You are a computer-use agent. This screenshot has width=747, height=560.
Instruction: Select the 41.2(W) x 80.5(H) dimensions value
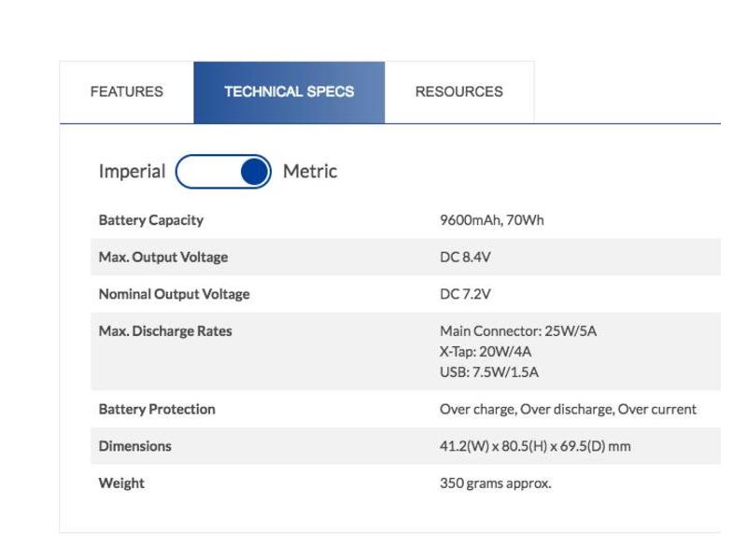click(535, 446)
